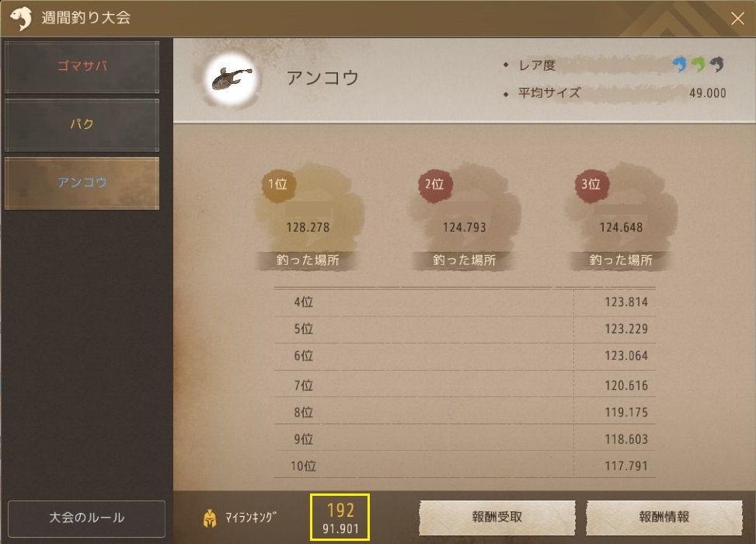Switch to the パク fish tab
Screen dimensions: 756x544
click(82, 124)
